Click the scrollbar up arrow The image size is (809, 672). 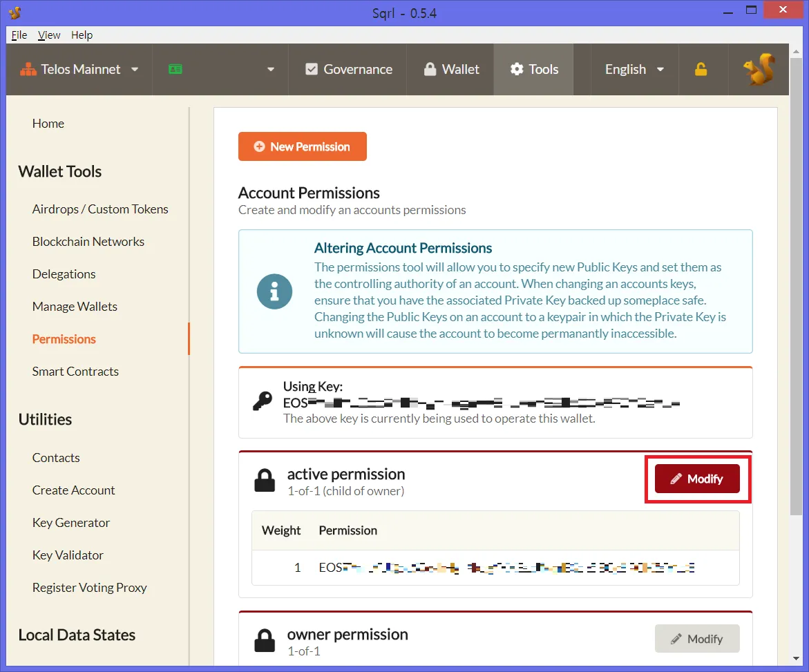pos(796,50)
